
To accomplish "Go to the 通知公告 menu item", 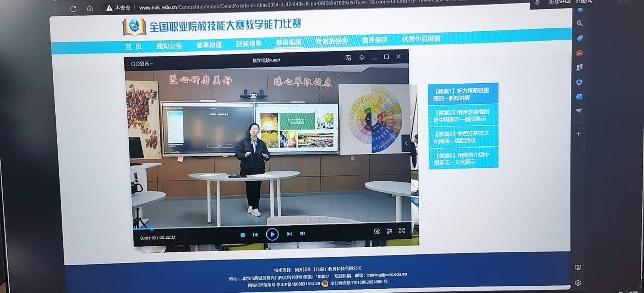I will pyautogui.click(x=169, y=46).
